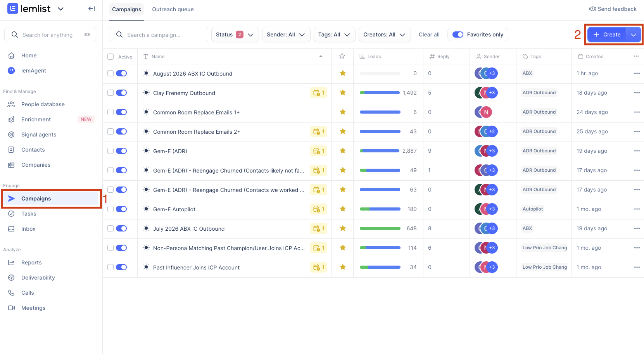Expand the Create button arrow menu
This screenshot has width=644, height=354.
(634, 35)
